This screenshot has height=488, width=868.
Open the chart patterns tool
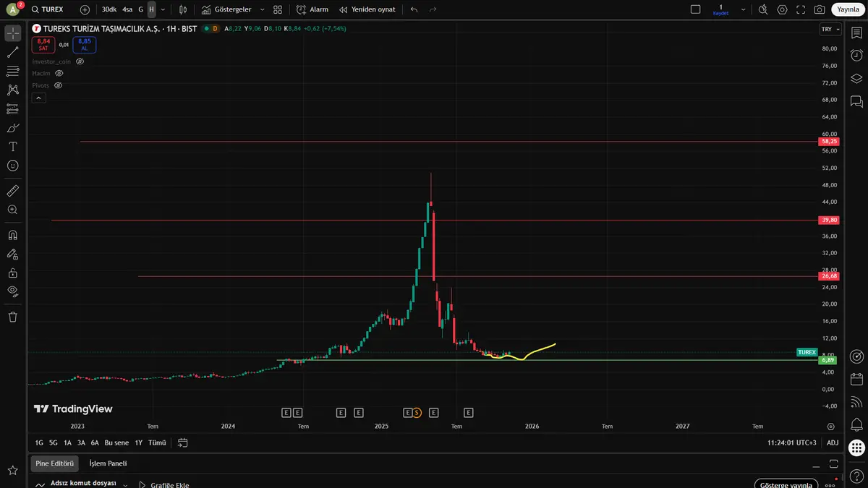[x=12, y=90]
